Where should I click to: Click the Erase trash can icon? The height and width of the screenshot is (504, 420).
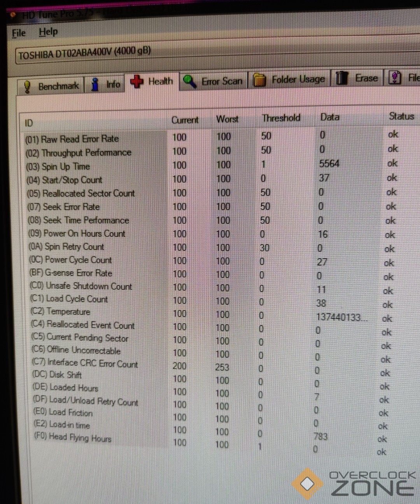(342, 78)
